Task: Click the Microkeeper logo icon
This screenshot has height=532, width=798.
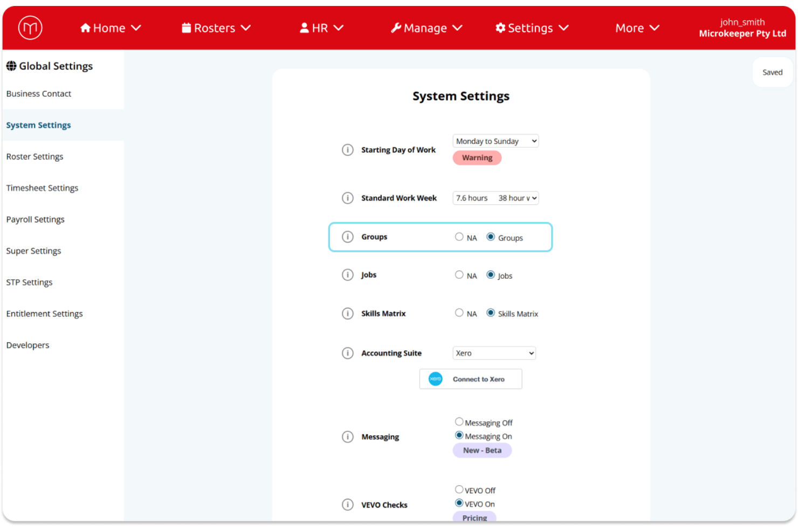Action: click(x=30, y=27)
